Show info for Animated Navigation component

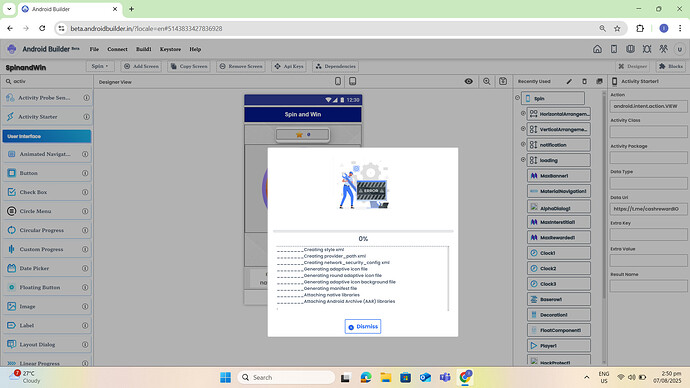pyautogui.click(x=85, y=154)
